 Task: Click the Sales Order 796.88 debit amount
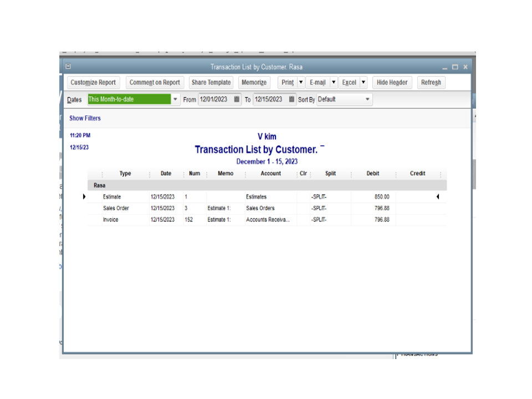click(382, 208)
